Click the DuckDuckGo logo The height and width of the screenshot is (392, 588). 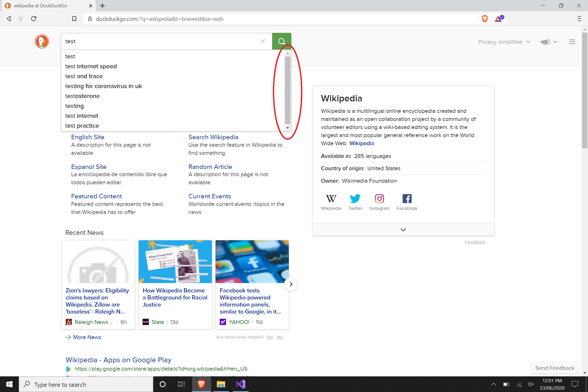pyautogui.click(x=42, y=41)
